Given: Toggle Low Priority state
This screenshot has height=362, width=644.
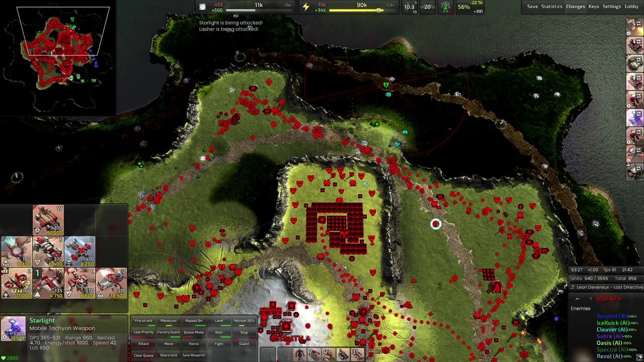Looking at the screenshot, I should [143, 332].
